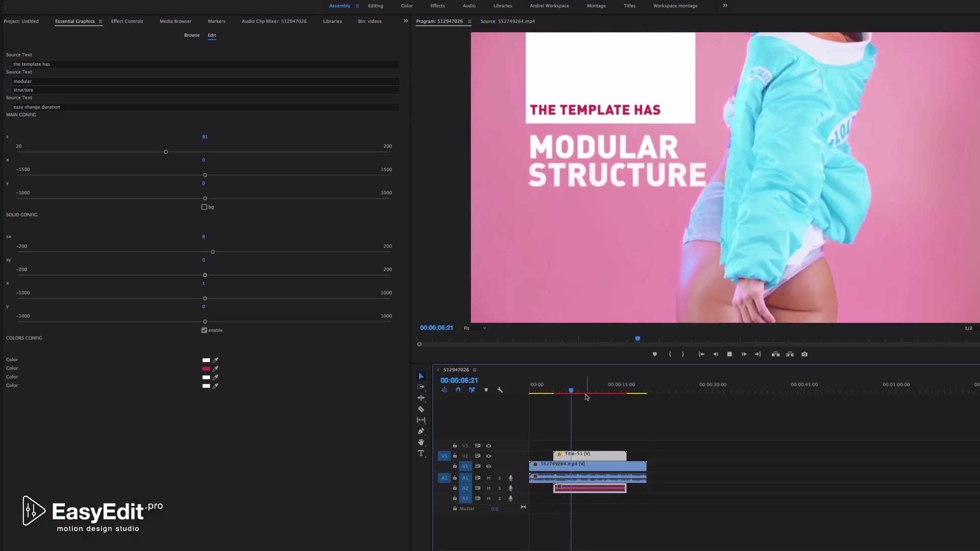Pick a color with the pink swatch eyedropper
The width and height of the screenshot is (980, 551).
click(215, 369)
